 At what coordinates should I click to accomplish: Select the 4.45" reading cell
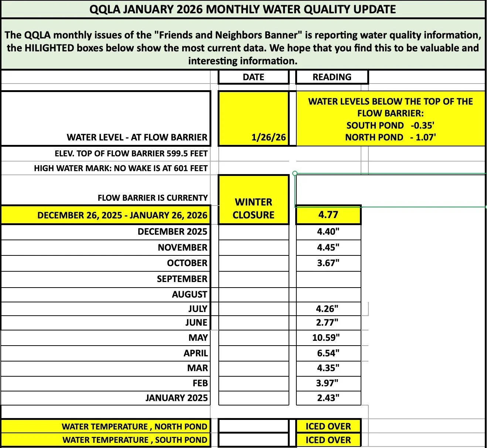pos(328,248)
